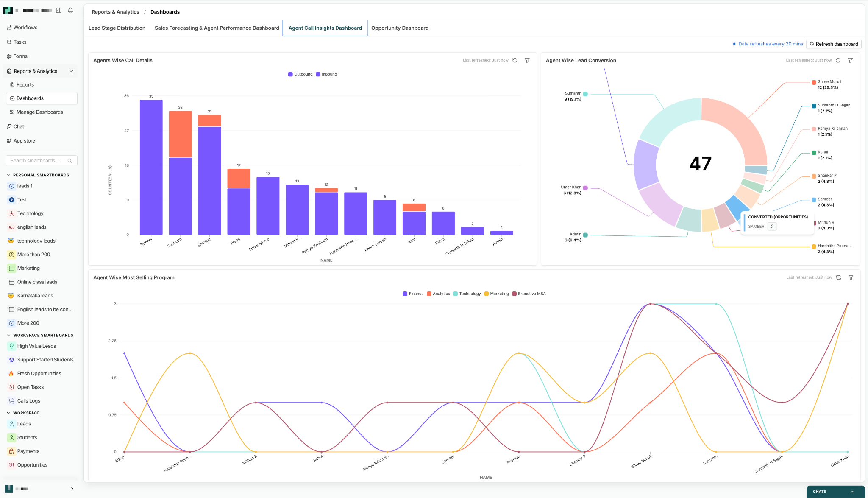Toggle the sidebar panel layout icon
Screen dimensions: 868x498
(x=59, y=10)
